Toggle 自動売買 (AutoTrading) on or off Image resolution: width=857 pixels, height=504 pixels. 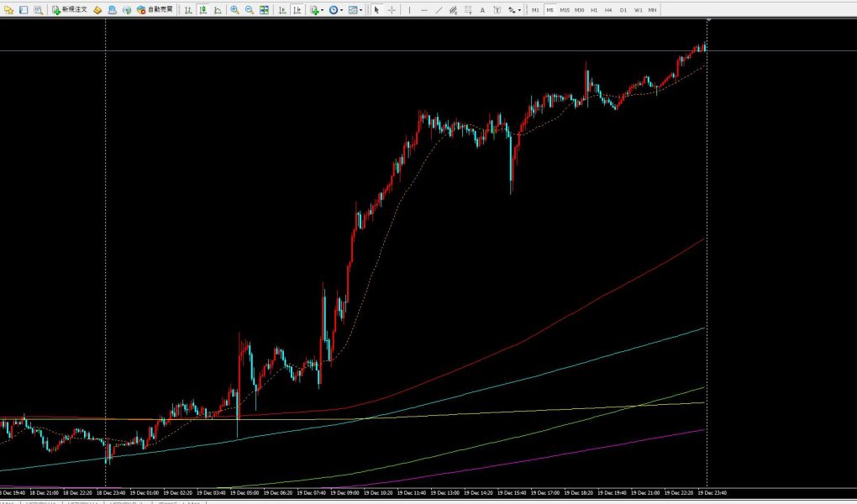pos(155,10)
